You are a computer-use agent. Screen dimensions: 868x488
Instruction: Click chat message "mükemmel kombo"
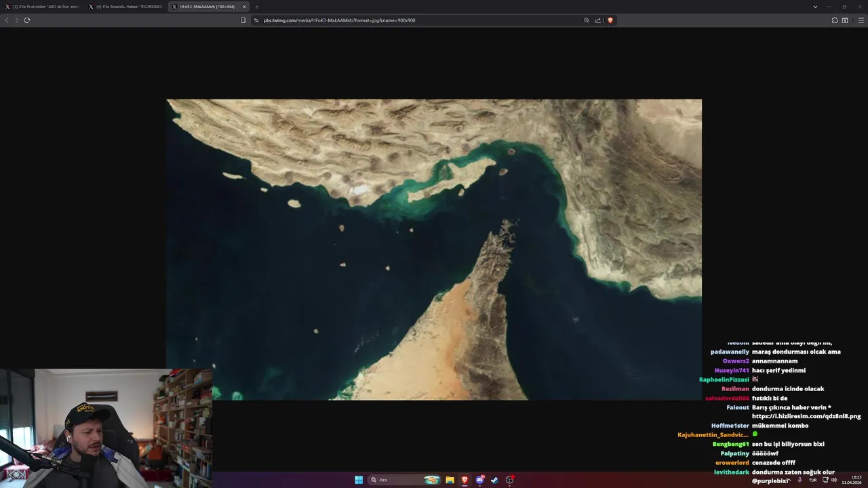click(x=780, y=426)
